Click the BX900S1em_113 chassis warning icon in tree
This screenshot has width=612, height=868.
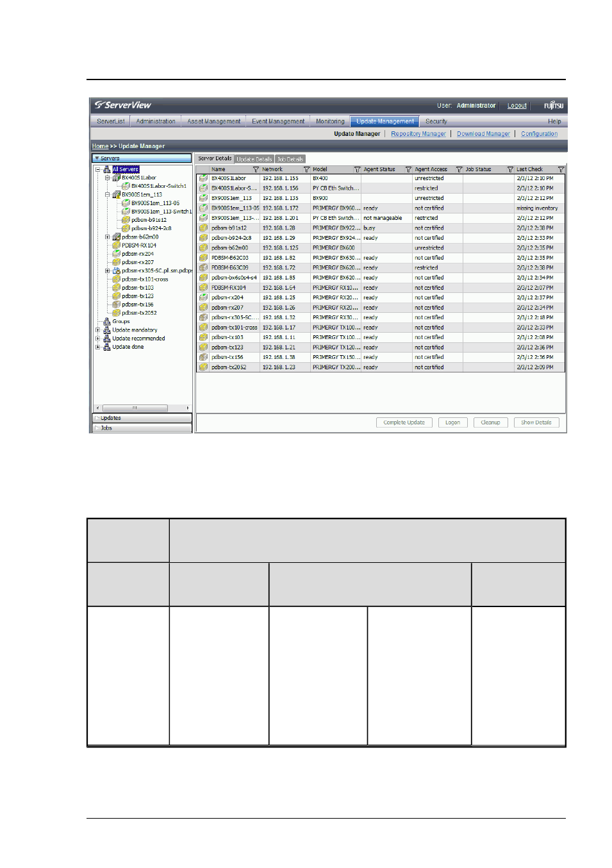[116, 194]
